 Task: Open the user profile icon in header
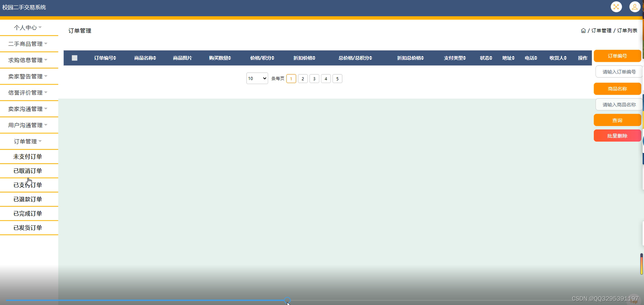pyautogui.click(x=635, y=7)
